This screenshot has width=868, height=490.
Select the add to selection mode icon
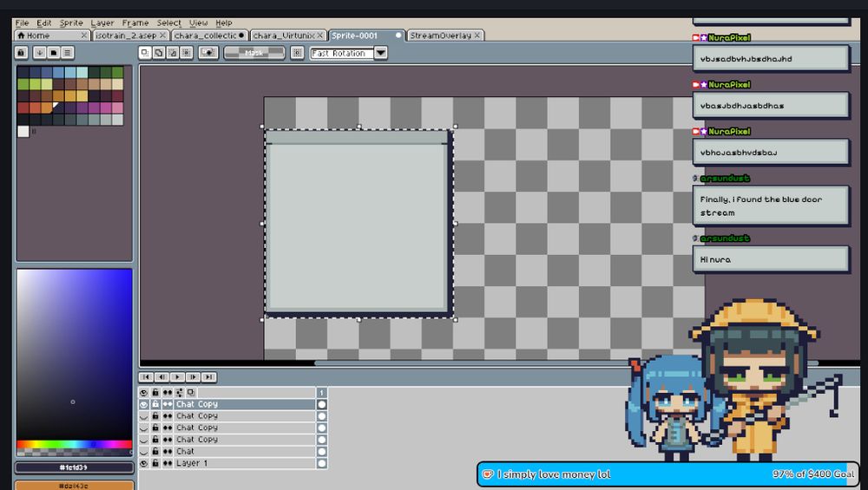[x=159, y=53]
